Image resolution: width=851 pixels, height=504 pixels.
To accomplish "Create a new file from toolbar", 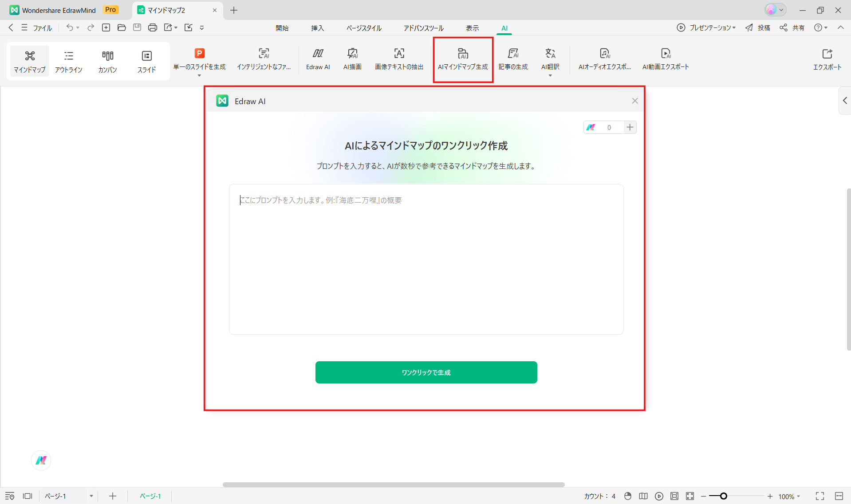I will pos(106,27).
